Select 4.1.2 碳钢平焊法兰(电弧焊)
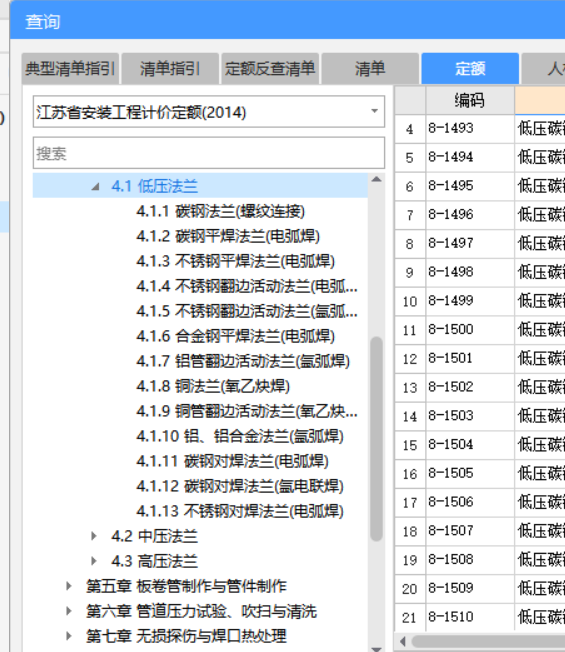Viewport: 565px width, 652px height. coord(228,236)
